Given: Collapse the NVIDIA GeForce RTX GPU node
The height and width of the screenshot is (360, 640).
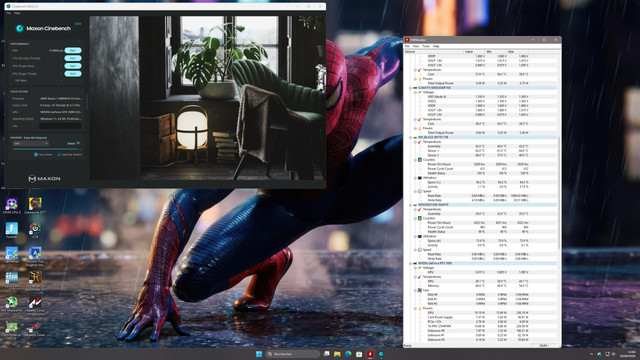Looking at the screenshot, I should point(411,263).
